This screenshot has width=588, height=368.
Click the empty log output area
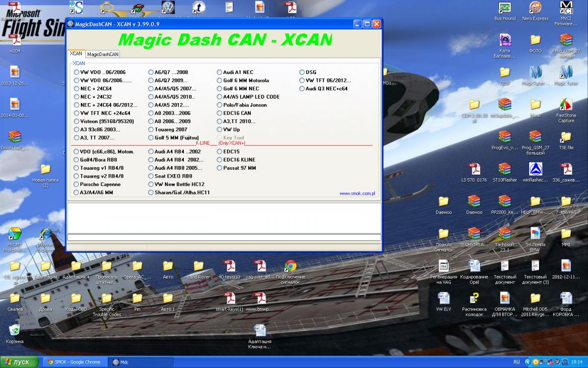click(224, 217)
